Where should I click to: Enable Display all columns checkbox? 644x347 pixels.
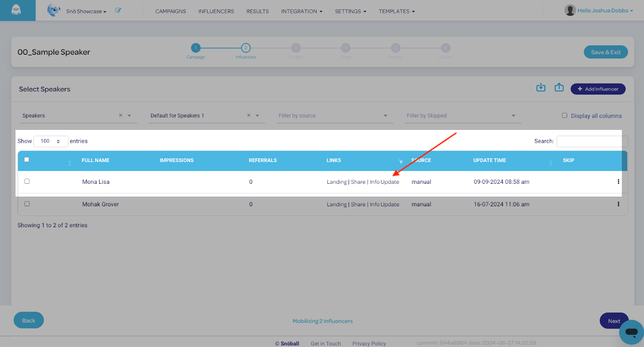(564, 115)
